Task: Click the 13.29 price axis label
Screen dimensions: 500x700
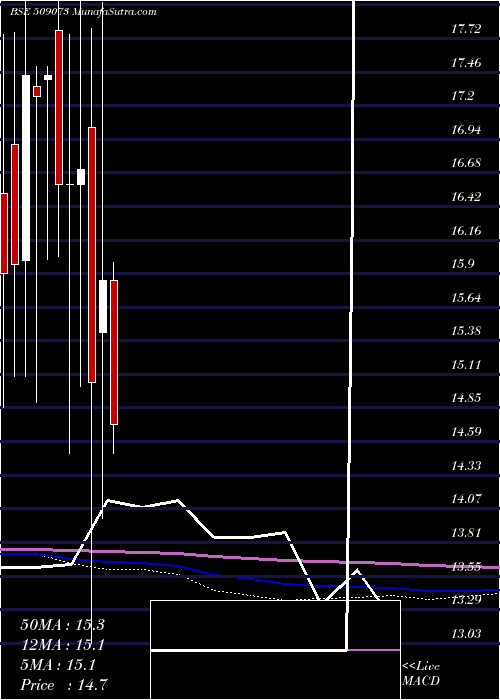Action: click(466, 600)
